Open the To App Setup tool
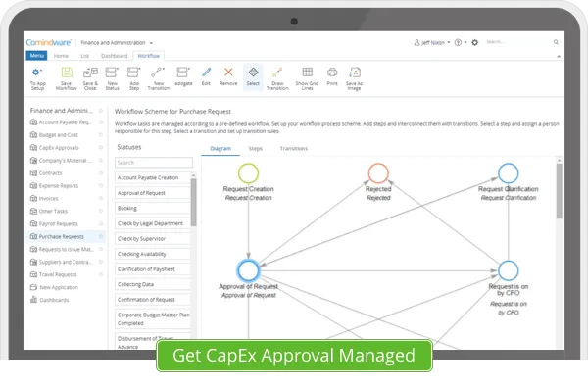The width and height of the screenshot is (588, 388). [37, 78]
